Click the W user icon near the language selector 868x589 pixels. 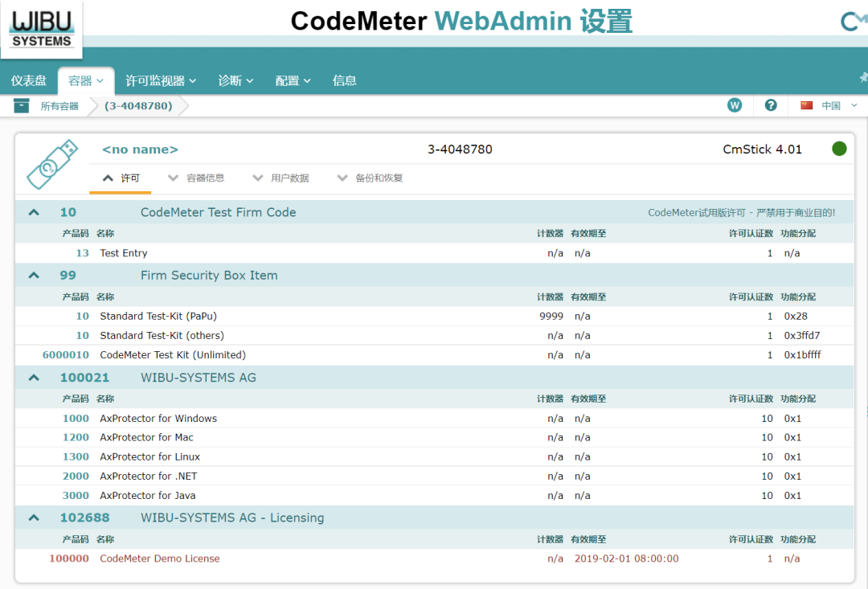coord(734,104)
